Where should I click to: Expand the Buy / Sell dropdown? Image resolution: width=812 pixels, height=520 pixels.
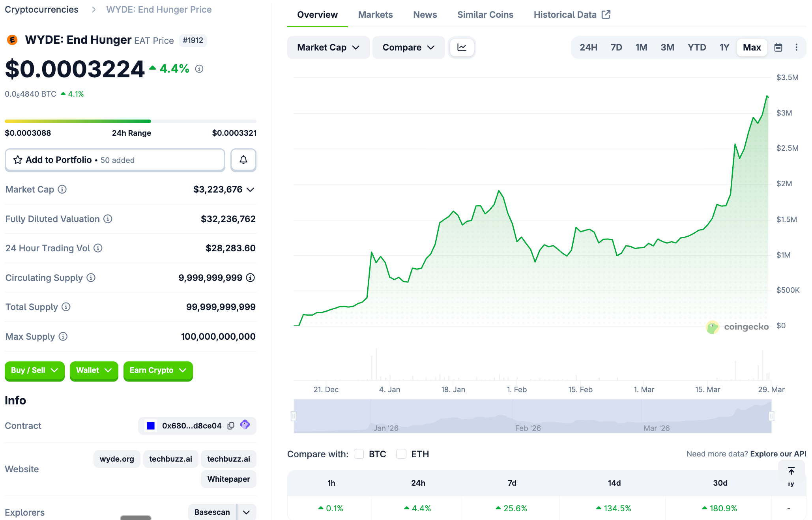34,370
